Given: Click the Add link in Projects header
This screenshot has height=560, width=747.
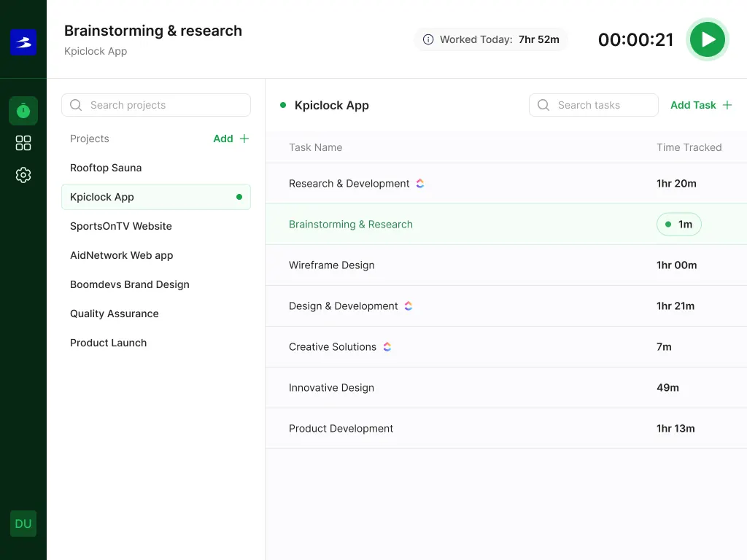Looking at the screenshot, I should click(223, 139).
